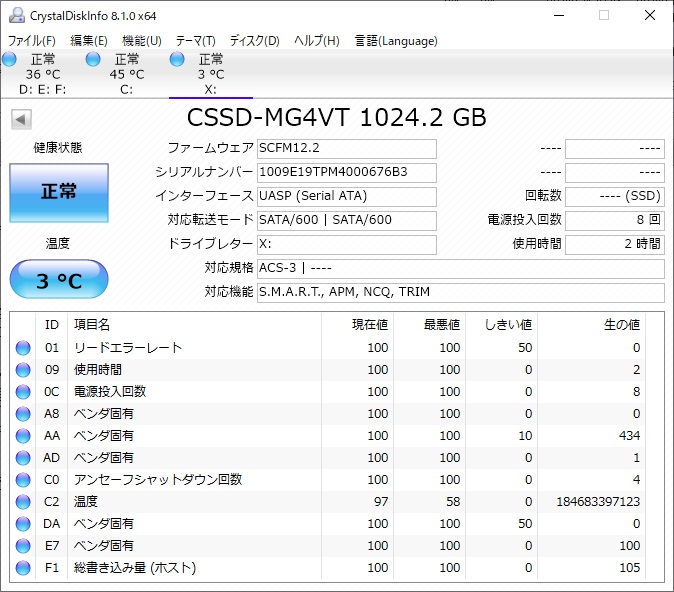Click status orb of row F1
The image size is (674, 592).
coord(23,568)
